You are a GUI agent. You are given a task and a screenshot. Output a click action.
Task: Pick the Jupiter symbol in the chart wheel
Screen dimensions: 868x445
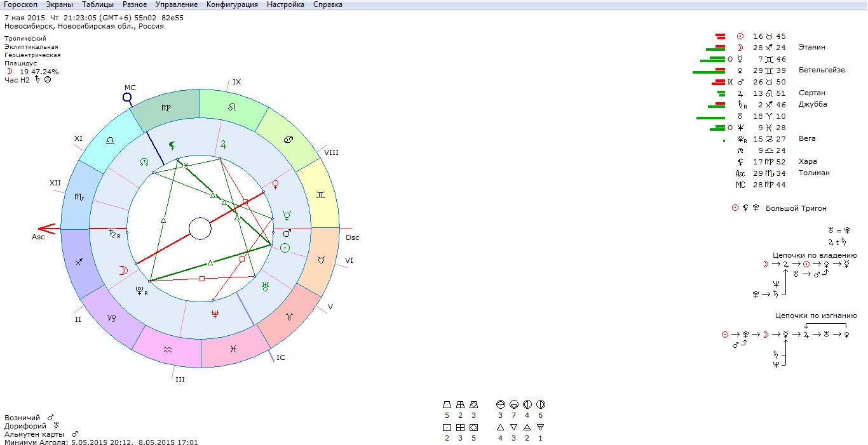tap(223, 145)
